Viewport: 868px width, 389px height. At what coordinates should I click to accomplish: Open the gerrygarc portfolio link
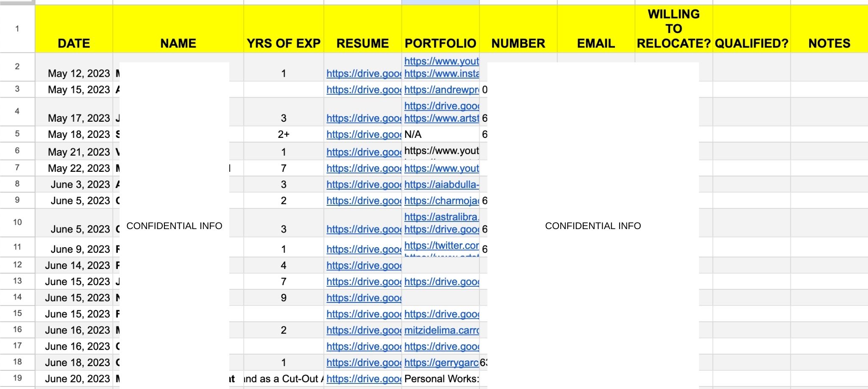(x=441, y=363)
